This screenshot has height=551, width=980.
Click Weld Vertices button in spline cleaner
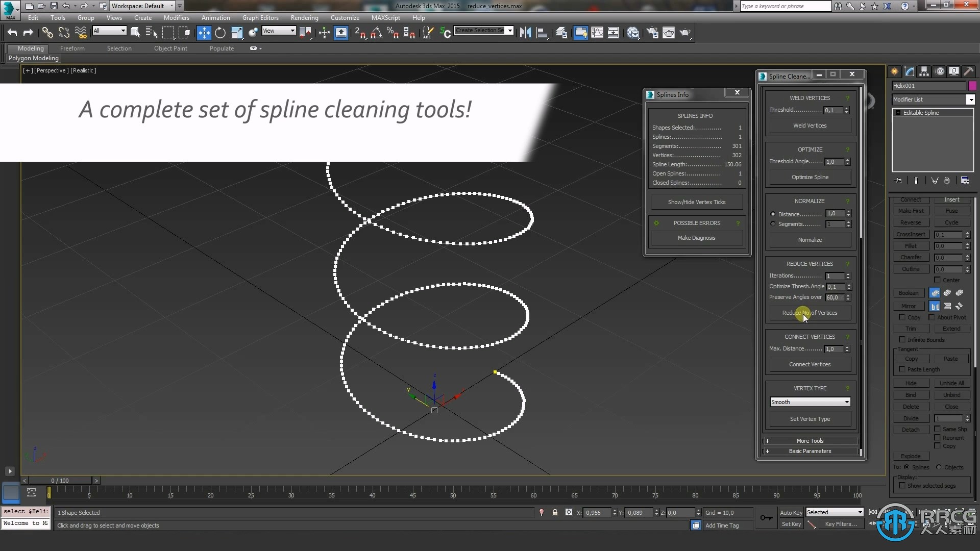click(809, 126)
